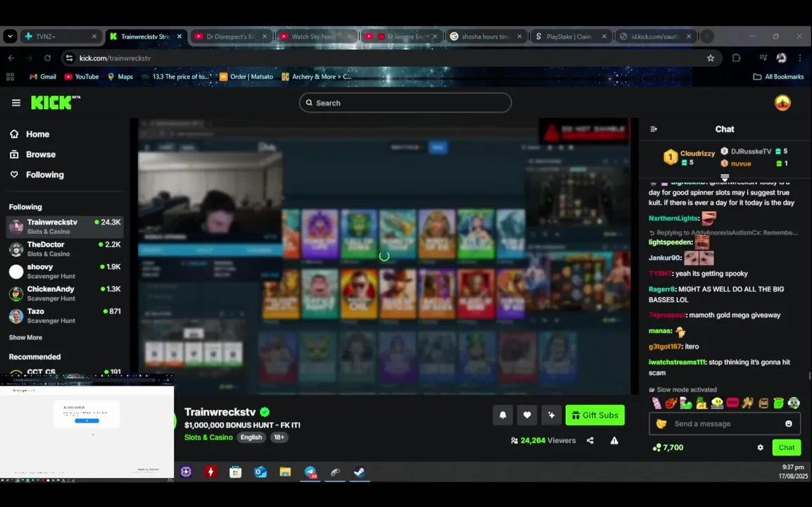
Task: Open the taskbar clock and date
Action: coord(792,472)
